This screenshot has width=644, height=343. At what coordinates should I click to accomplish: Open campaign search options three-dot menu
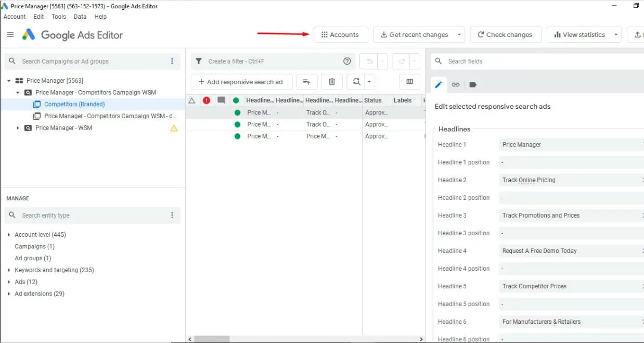(172, 61)
